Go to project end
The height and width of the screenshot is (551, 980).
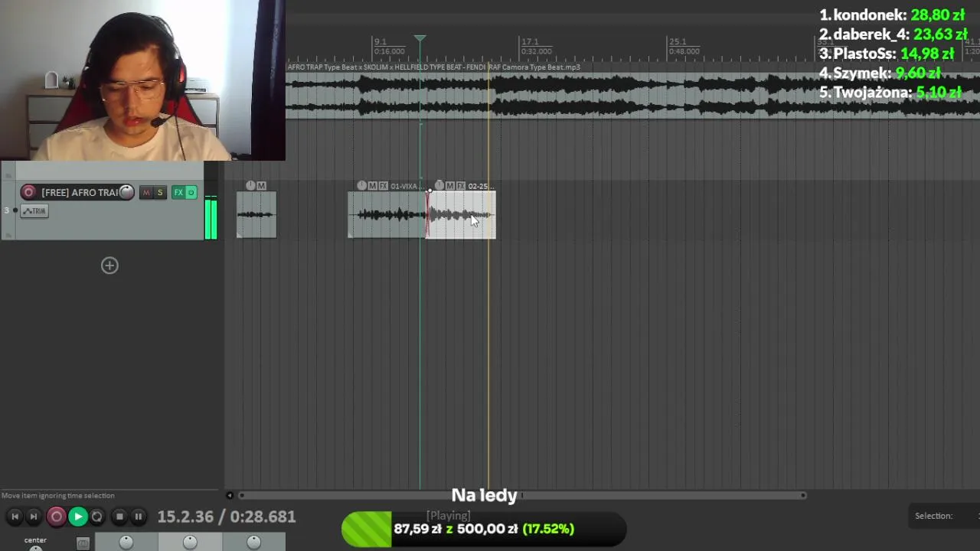click(33, 517)
